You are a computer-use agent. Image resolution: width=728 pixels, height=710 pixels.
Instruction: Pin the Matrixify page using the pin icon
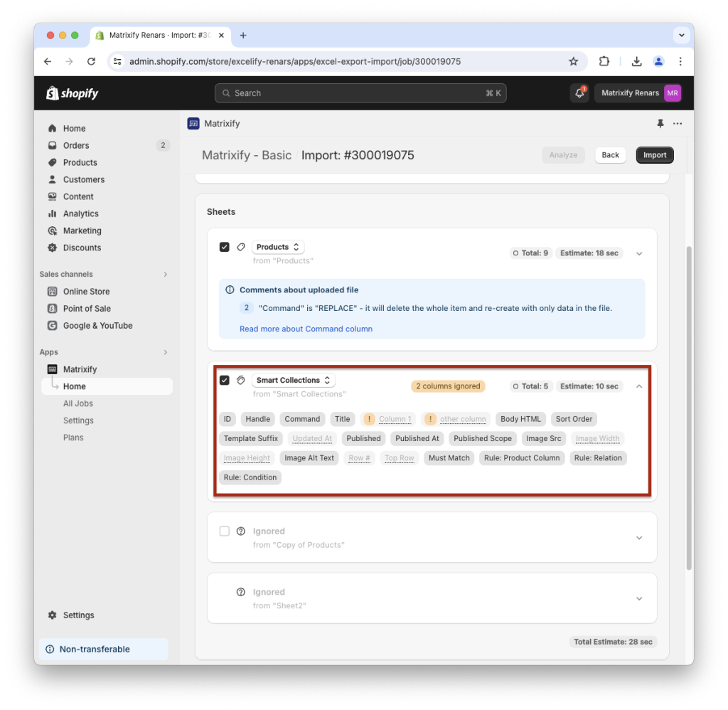click(x=660, y=123)
